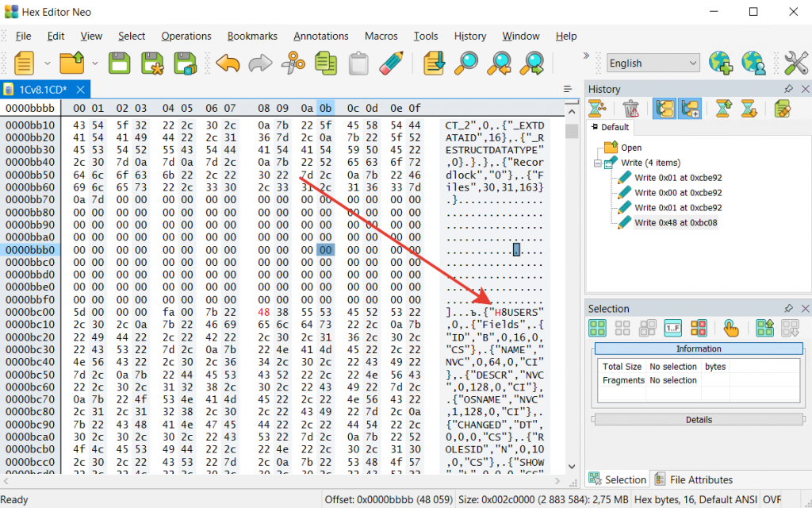Open the Operations menu

pos(186,37)
